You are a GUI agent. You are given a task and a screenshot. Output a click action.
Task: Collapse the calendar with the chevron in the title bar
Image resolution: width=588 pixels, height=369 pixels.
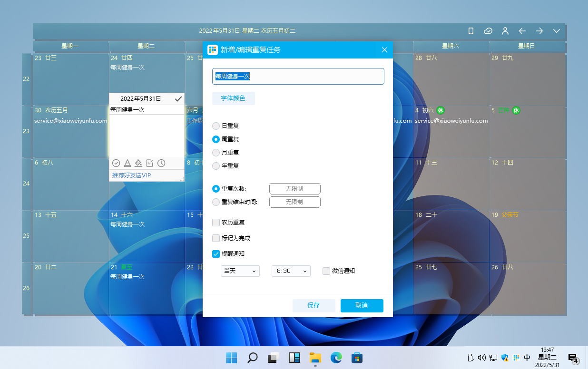coord(557,31)
